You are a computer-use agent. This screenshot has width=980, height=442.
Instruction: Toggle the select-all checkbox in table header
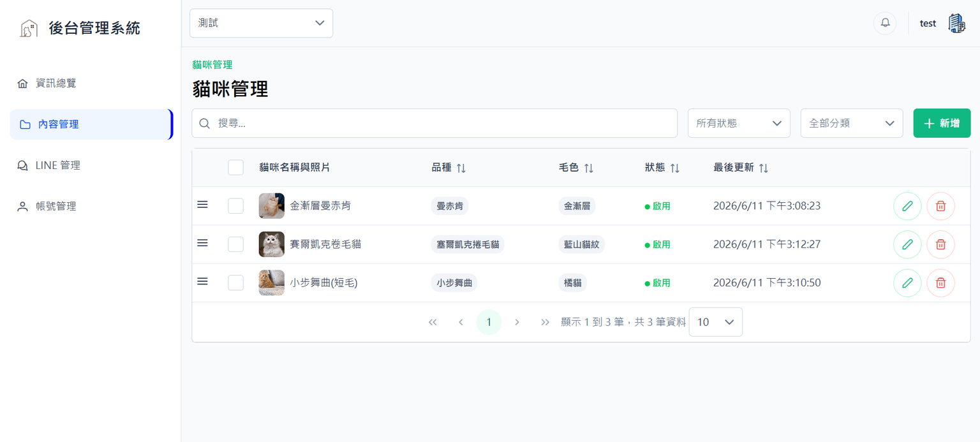click(235, 167)
